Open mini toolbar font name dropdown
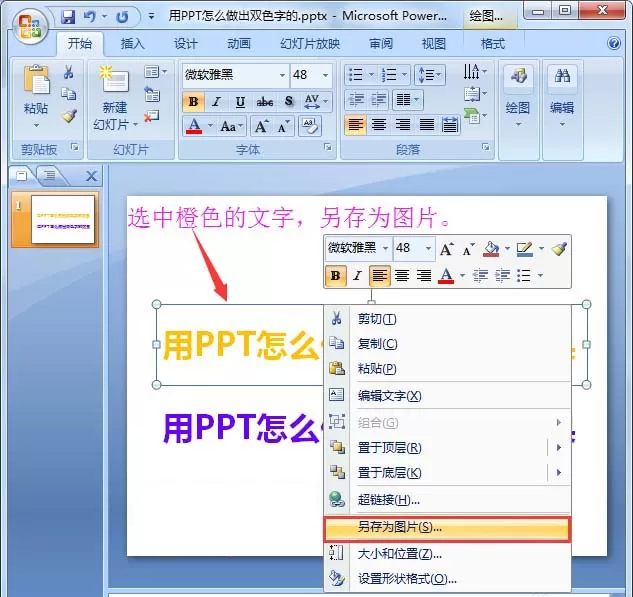Viewport: 633px width, 597px height. point(385,248)
